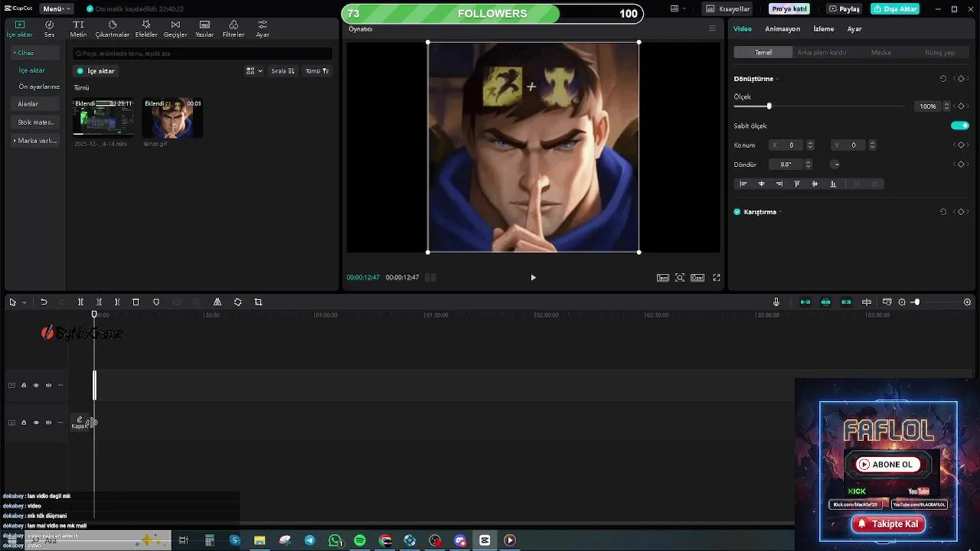
Task: Switch to the Ayar tab in right panel
Action: tap(854, 29)
